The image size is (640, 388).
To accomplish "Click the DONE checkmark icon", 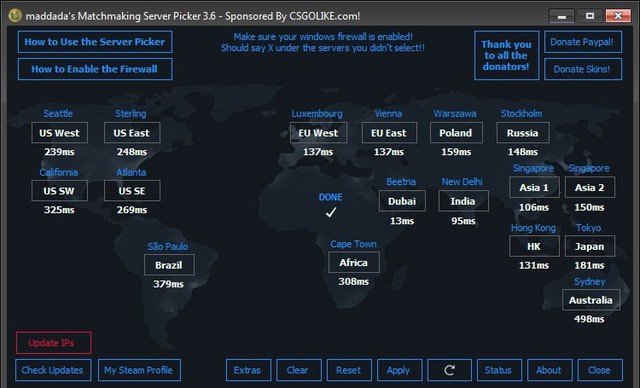I will 331,212.
